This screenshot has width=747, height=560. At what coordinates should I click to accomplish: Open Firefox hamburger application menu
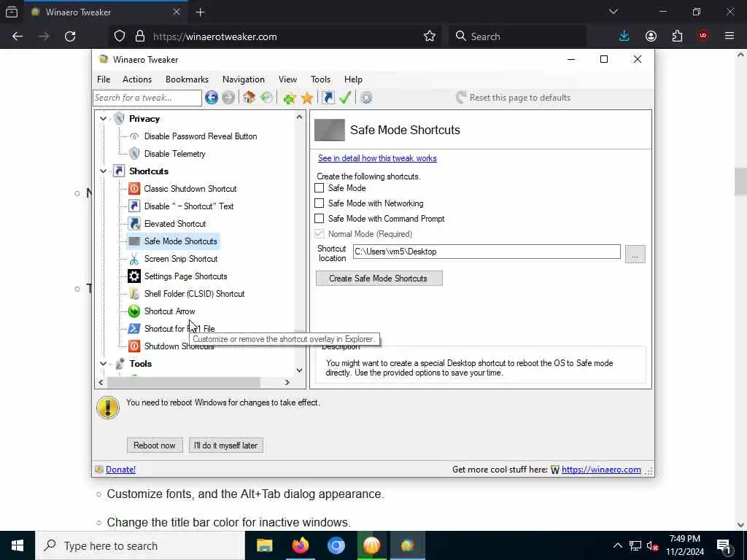click(x=729, y=36)
